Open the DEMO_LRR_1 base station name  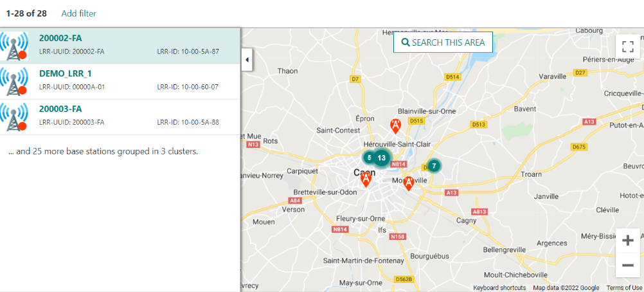[66, 73]
